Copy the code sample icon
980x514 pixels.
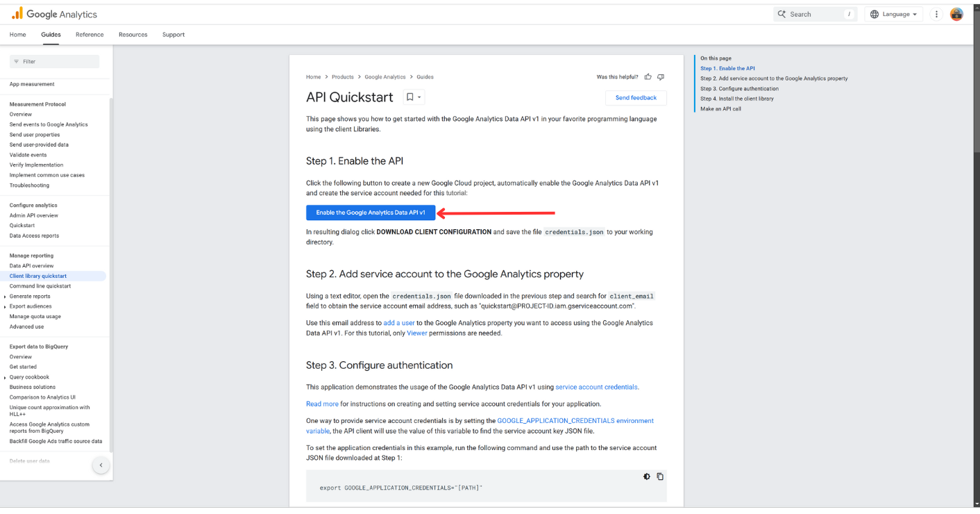[x=660, y=476]
